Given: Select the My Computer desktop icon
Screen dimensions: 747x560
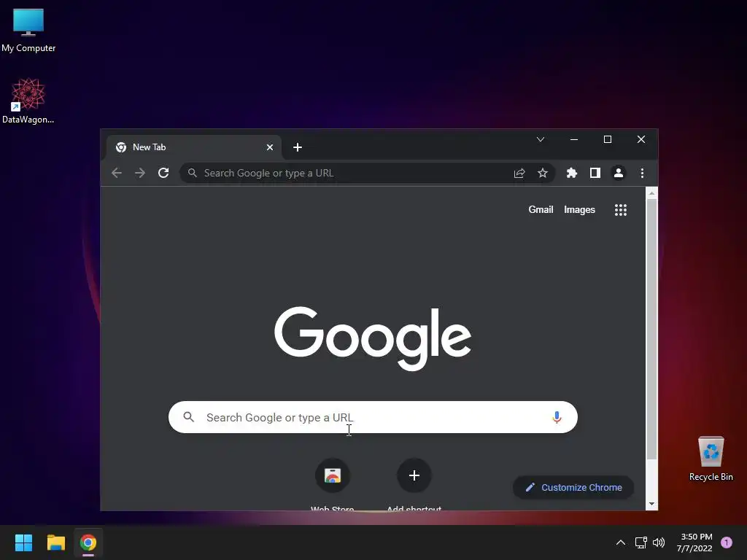Looking at the screenshot, I should pyautogui.click(x=28, y=31).
